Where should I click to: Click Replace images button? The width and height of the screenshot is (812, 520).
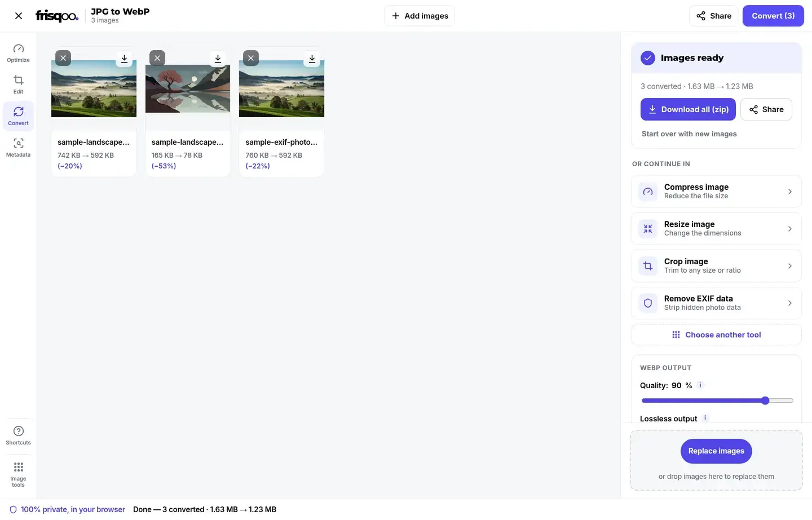(716, 451)
